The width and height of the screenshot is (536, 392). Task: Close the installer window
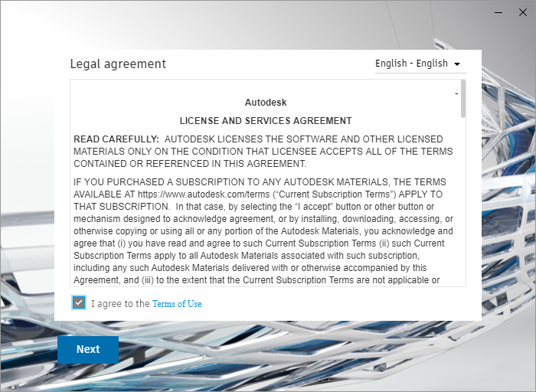[523, 12]
